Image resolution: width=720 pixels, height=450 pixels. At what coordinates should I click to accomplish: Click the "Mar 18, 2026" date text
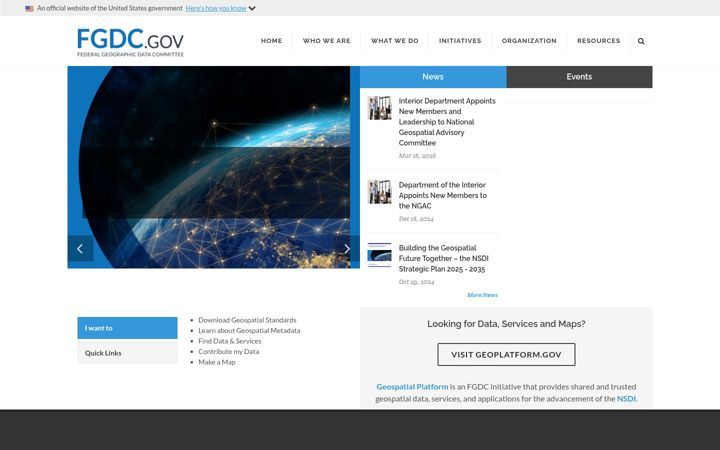click(417, 156)
